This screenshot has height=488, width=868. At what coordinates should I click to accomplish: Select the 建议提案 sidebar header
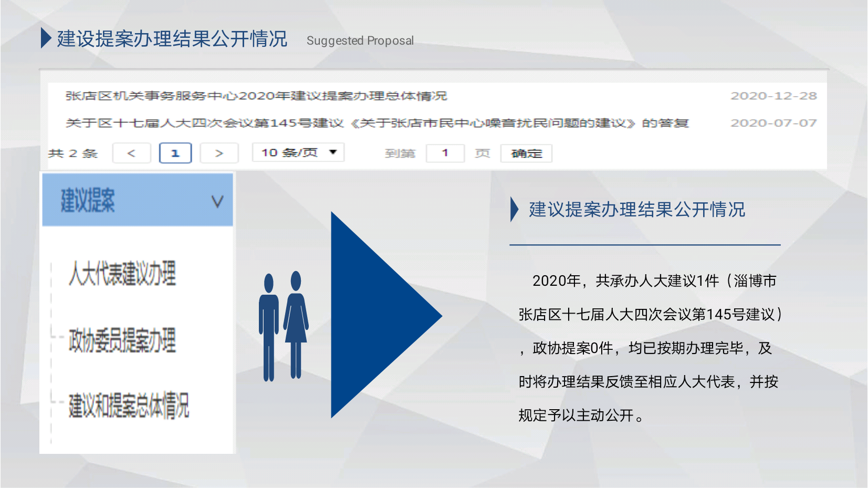click(88, 200)
